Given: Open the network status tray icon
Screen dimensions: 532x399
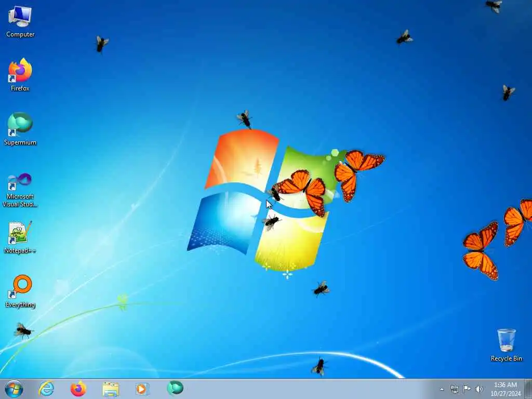Looking at the screenshot, I should click(x=454, y=389).
